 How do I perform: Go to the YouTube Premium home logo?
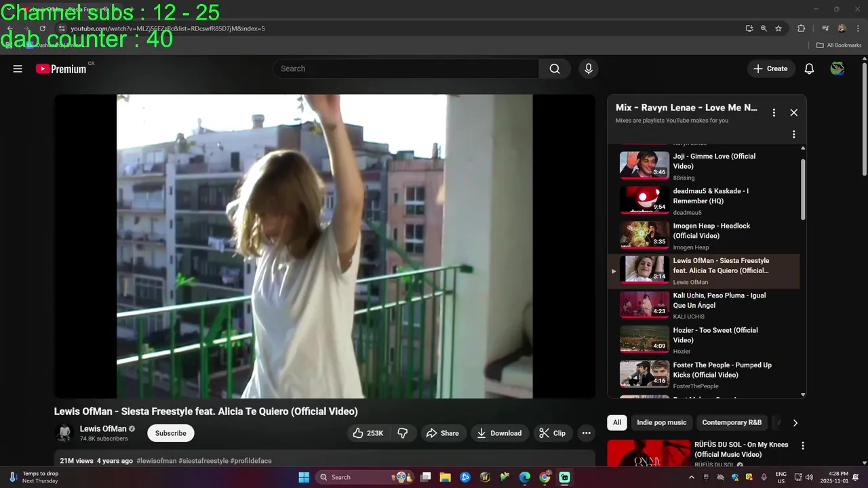[x=61, y=68]
